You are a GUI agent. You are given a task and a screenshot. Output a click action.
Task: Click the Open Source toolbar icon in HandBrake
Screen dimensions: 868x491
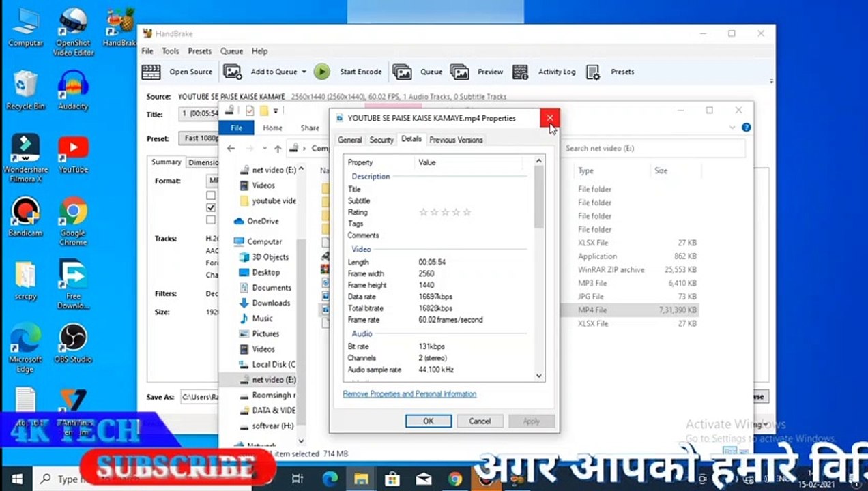[x=151, y=72]
